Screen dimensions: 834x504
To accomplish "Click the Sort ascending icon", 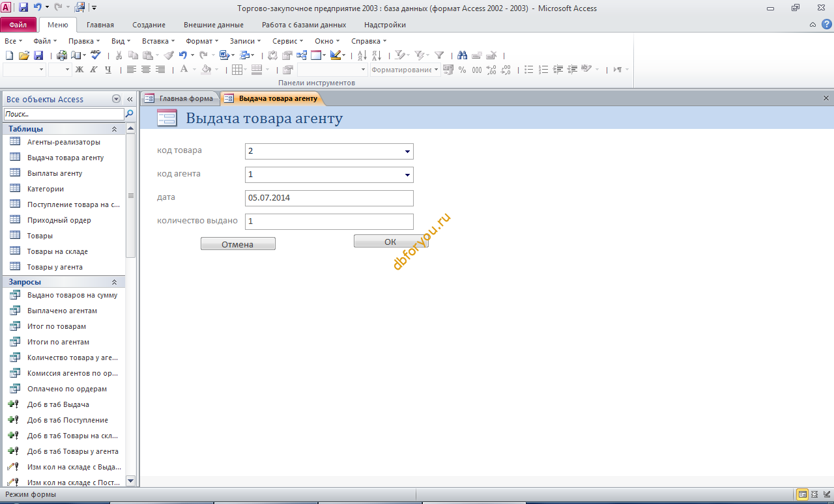I will click(x=362, y=55).
